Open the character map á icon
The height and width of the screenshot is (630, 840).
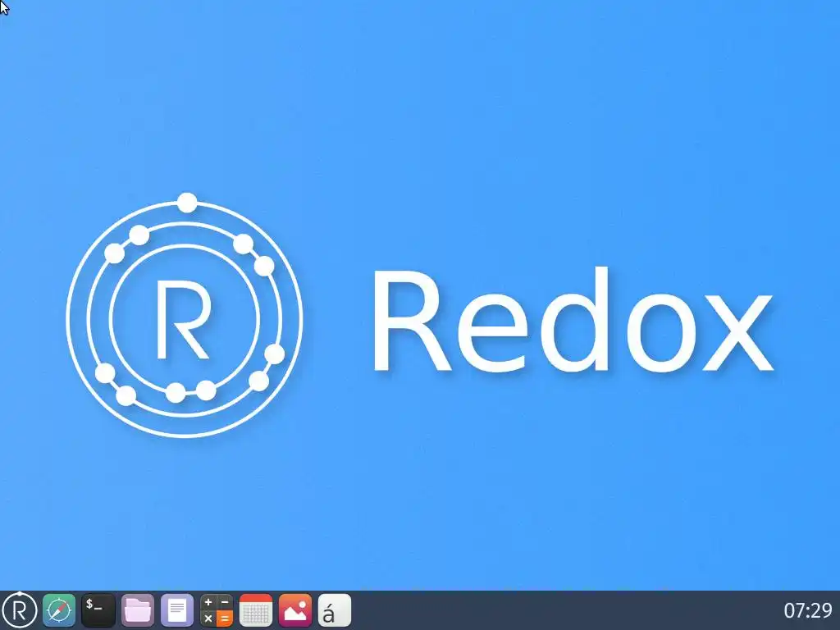(335, 610)
